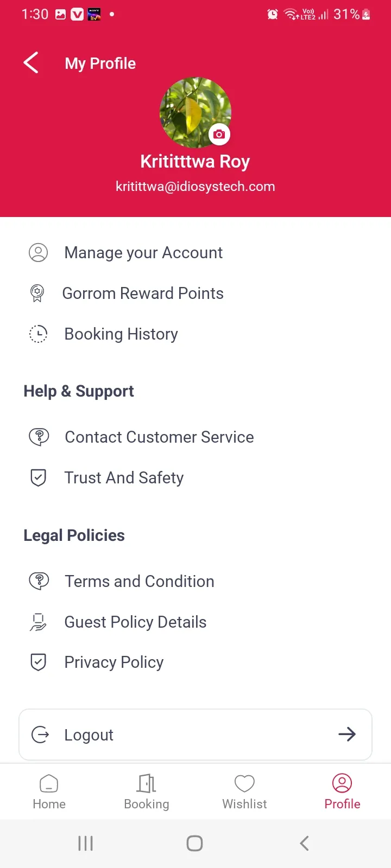Tap the Booking History clock icon
391x868 pixels.
point(38,334)
